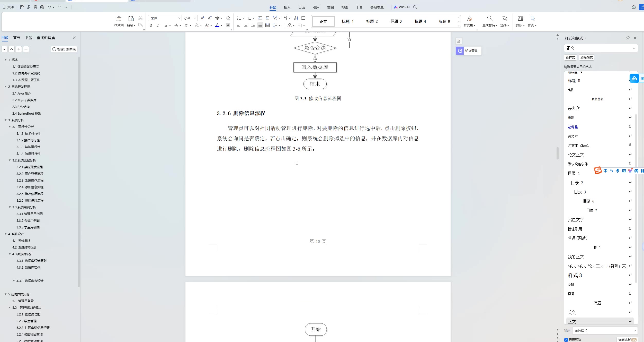Viewport: 644px width, 342px height.
Task: Click the Format Painter (格式刷) icon
Action: point(119,18)
